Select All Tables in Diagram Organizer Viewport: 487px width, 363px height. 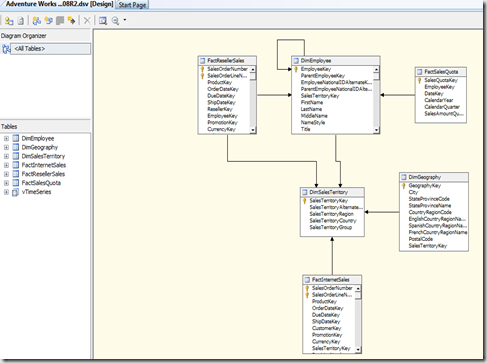coord(50,49)
